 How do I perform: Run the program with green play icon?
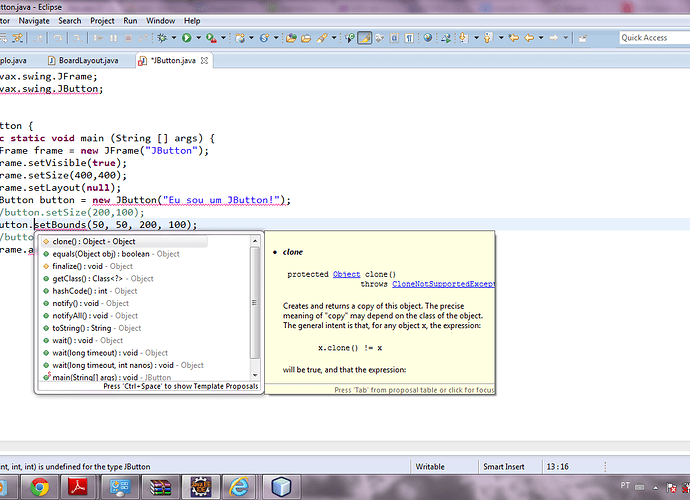(187, 38)
